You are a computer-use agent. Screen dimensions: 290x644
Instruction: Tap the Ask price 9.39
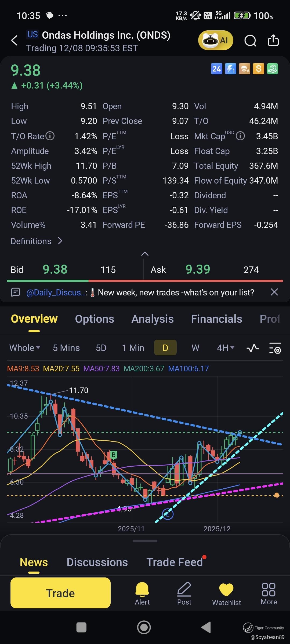[198, 269]
